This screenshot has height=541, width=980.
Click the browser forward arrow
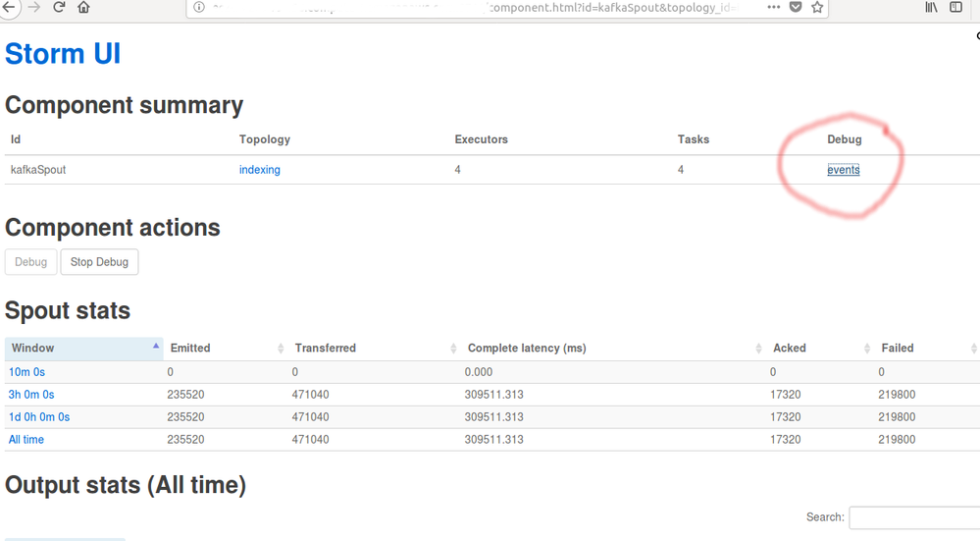33,8
